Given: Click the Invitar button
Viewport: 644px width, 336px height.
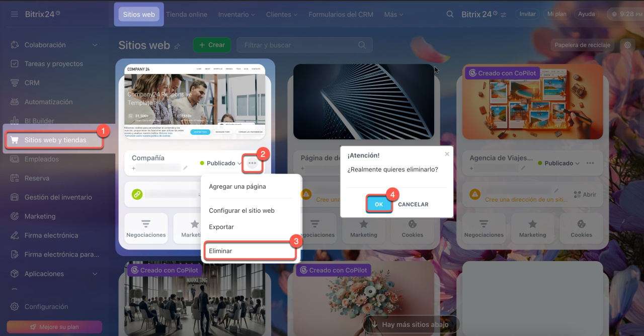Looking at the screenshot, I should (527, 14).
